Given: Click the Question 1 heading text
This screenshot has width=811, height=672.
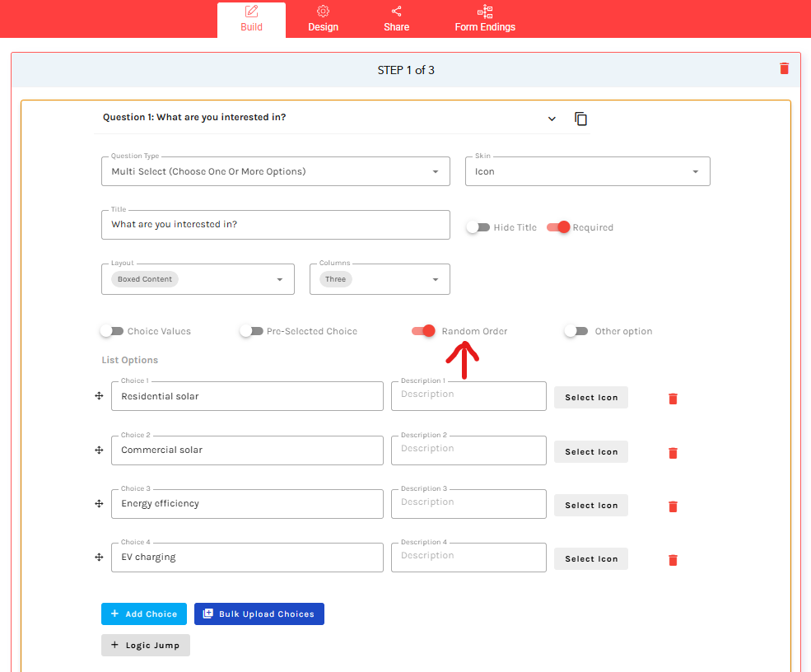Looking at the screenshot, I should point(194,118).
